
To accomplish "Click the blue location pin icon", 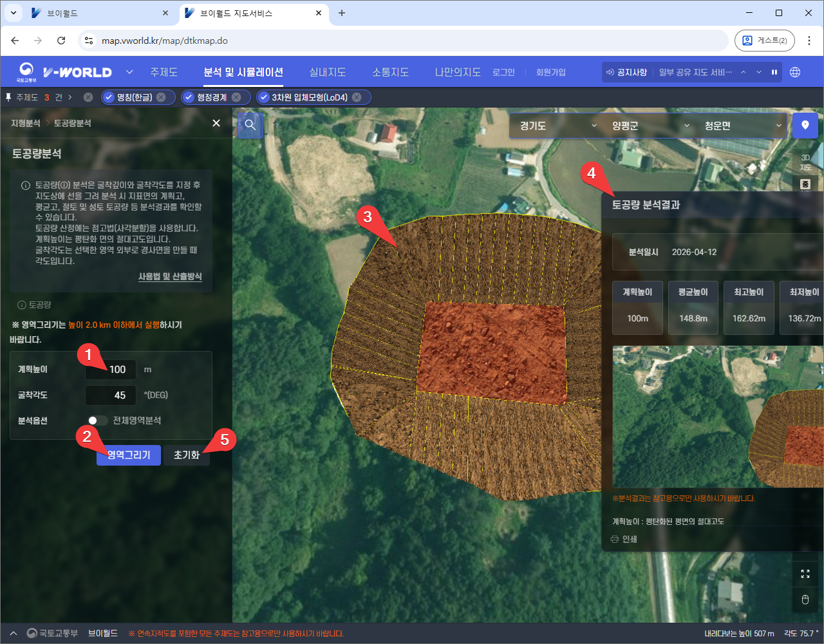I will click(805, 126).
